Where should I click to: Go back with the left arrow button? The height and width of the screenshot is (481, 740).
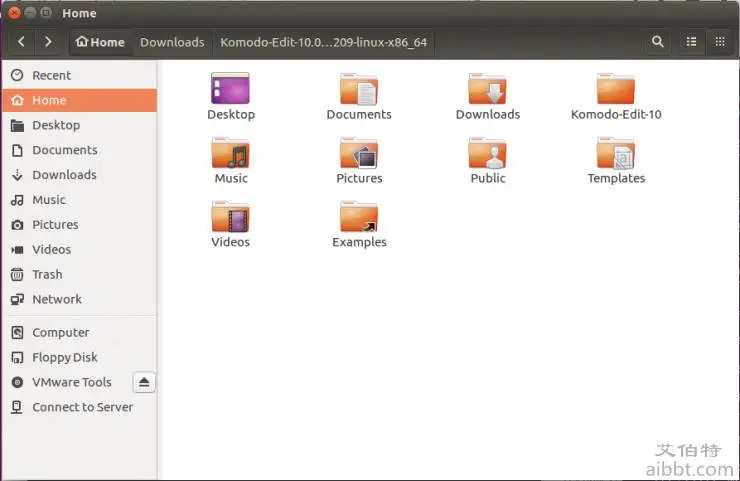pos(21,42)
